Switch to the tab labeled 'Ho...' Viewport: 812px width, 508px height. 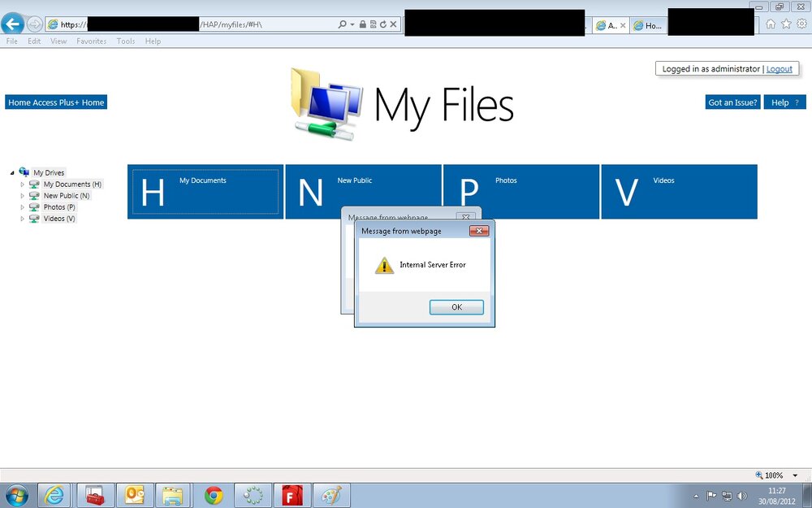click(648, 25)
